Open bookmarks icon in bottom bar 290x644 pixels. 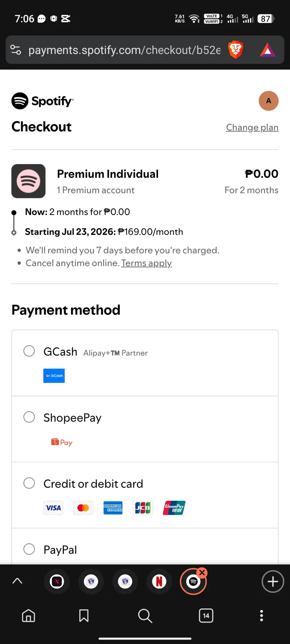tap(84, 615)
